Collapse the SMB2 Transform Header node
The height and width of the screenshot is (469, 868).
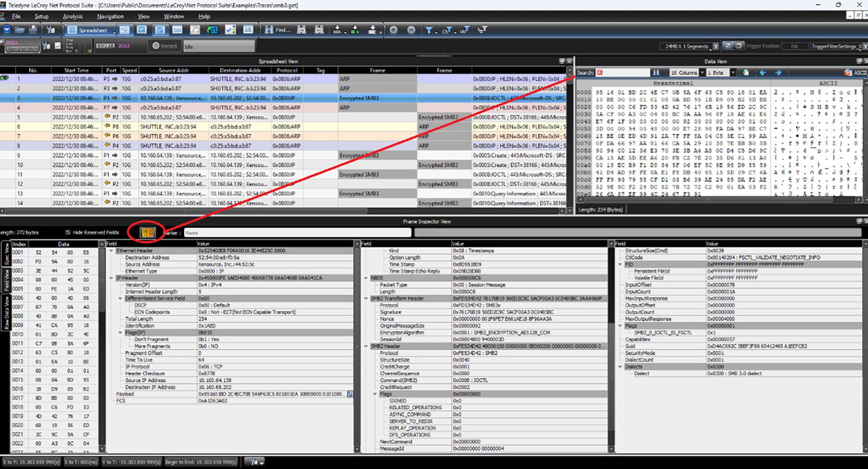pos(366,298)
